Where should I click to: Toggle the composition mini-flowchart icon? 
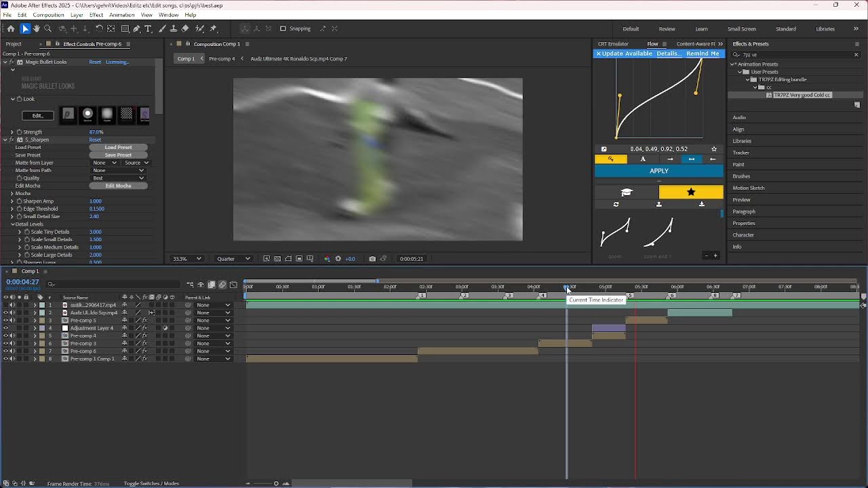tap(190, 285)
